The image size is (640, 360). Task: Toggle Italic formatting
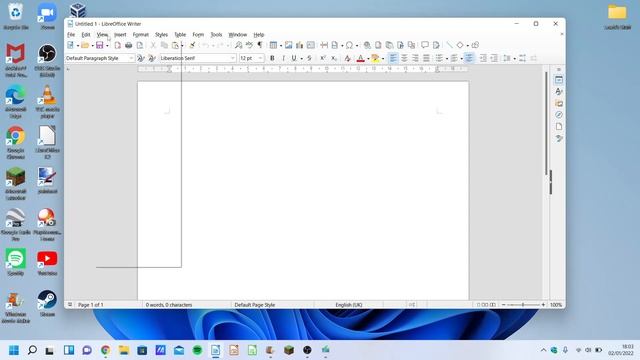coord(283,58)
